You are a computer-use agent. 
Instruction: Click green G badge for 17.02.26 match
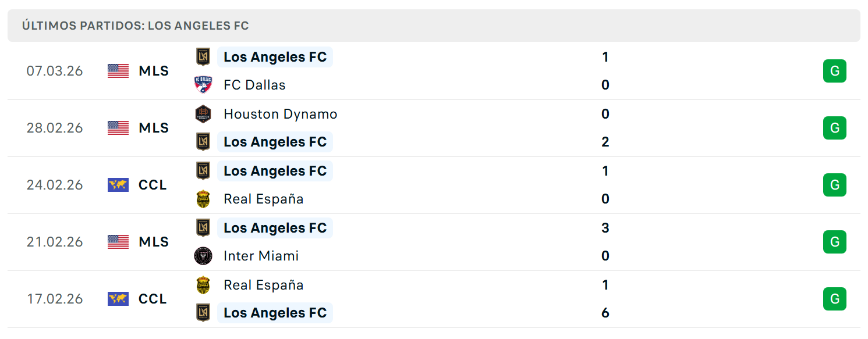(834, 299)
